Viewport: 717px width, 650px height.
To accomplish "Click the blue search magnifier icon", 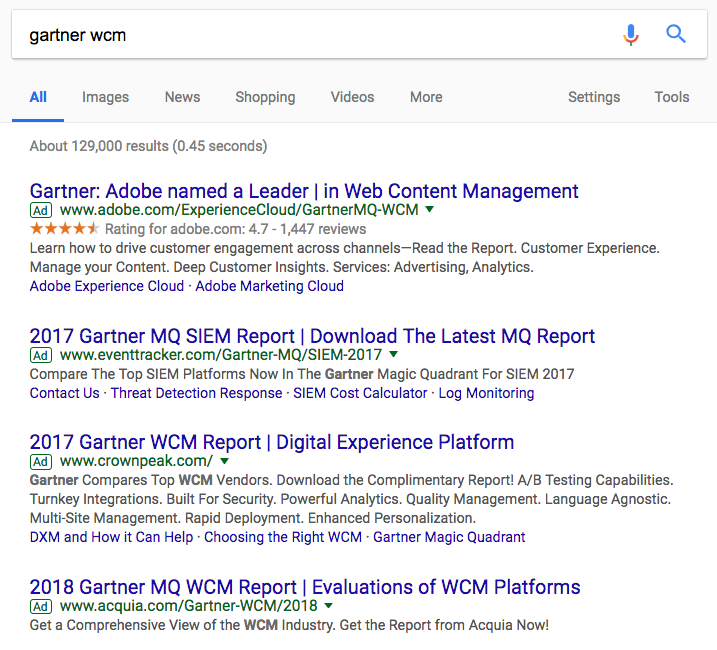I will (675, 34).
